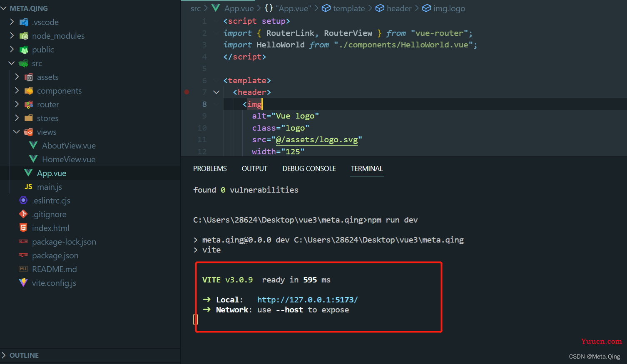Click the JS icon of main.js
Viewport: 627px width, 364px height.
click(28, 187)
